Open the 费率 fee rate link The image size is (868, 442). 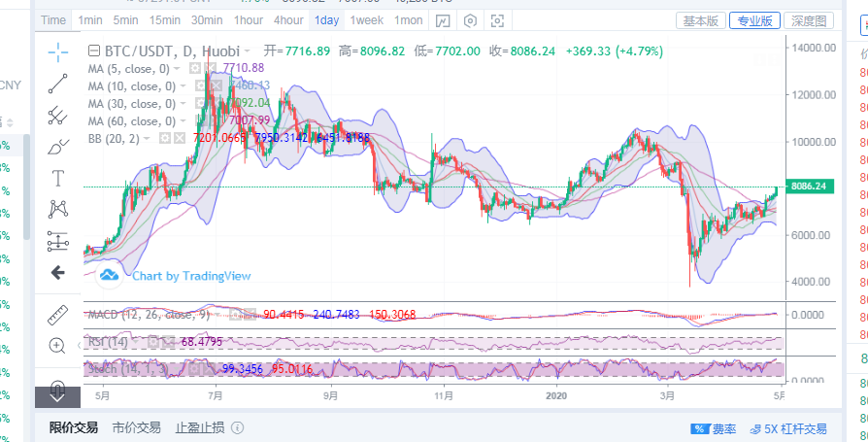[x=714, y=428]
